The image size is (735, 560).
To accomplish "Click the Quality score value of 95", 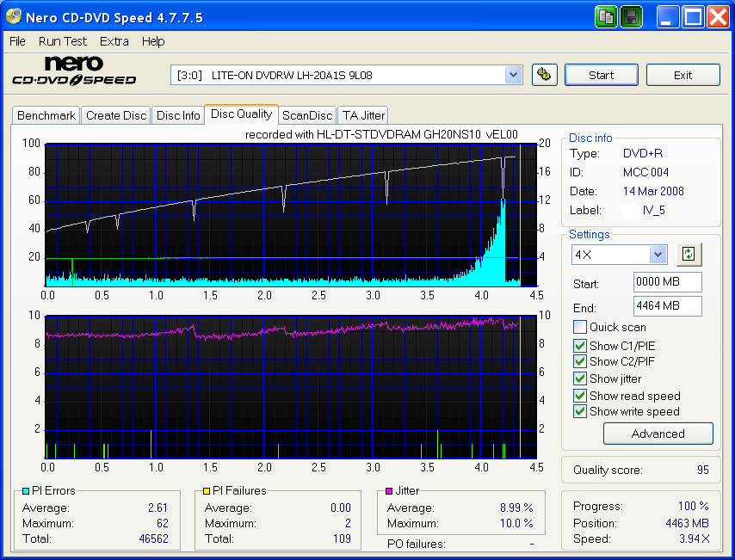I will pyautogui.click(x=703, y=471).
